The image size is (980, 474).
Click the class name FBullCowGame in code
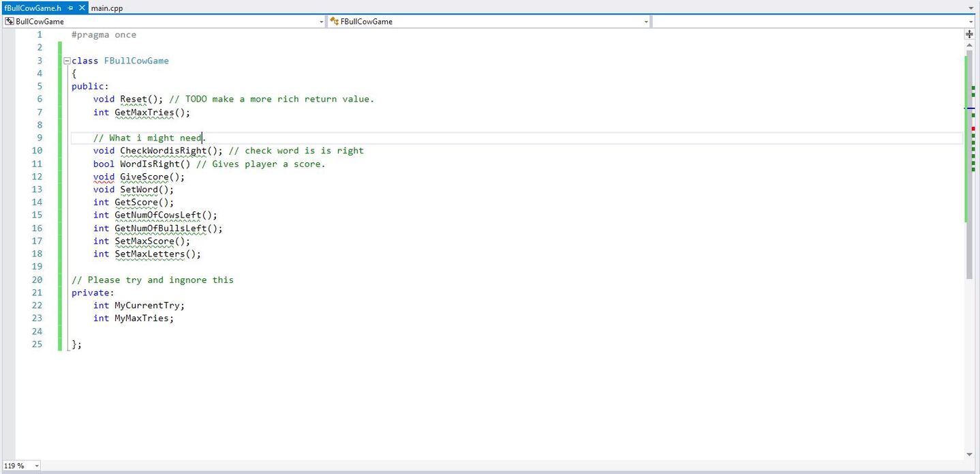(136, 61)
